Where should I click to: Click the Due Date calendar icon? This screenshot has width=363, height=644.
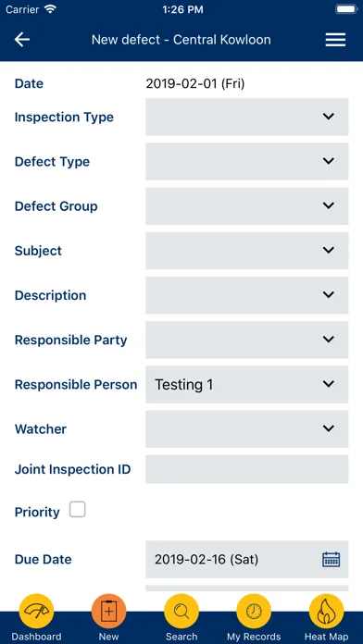click(x=331, y=560)
